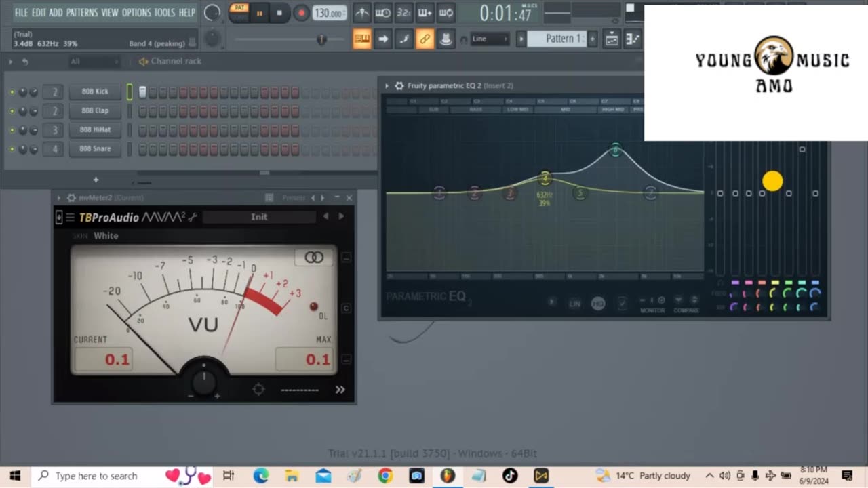Add a new pattern with plus button

coord(592,39)
